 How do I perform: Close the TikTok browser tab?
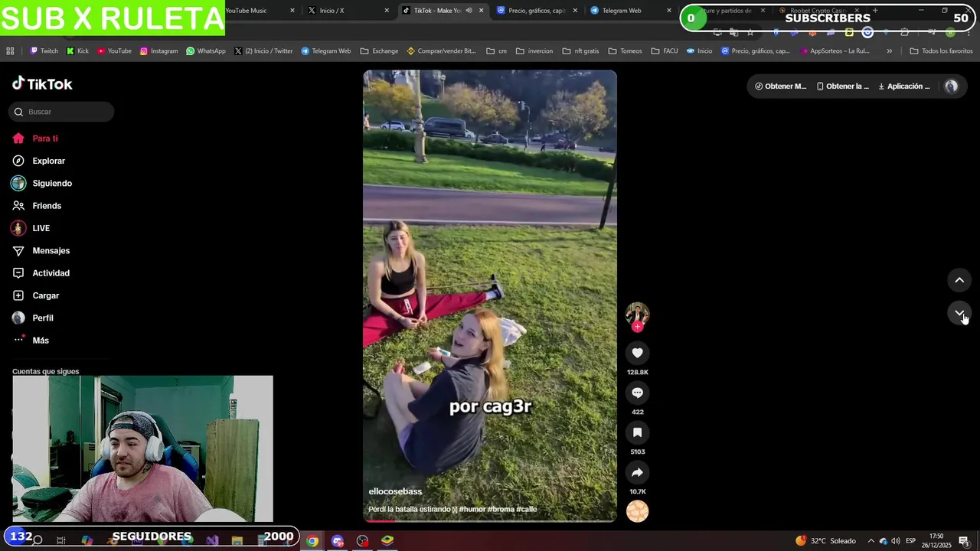click(x=481, y=11)
